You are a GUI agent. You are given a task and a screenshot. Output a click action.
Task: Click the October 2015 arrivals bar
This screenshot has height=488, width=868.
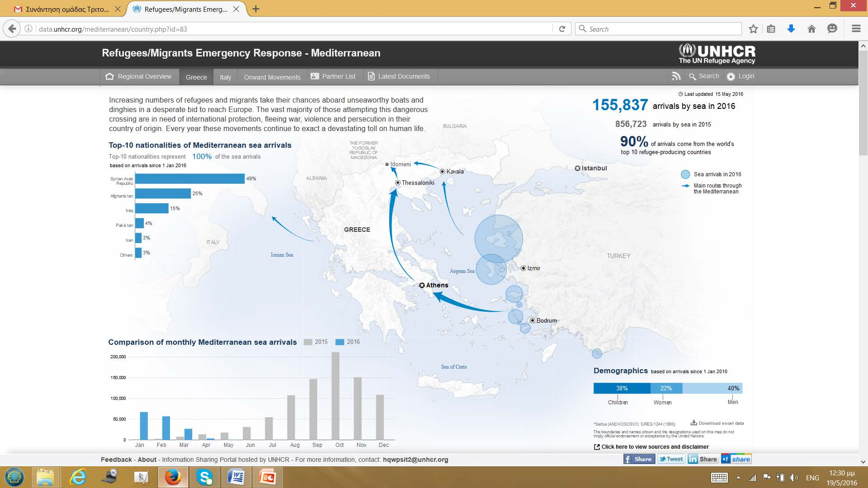click(x=335, y=396)
